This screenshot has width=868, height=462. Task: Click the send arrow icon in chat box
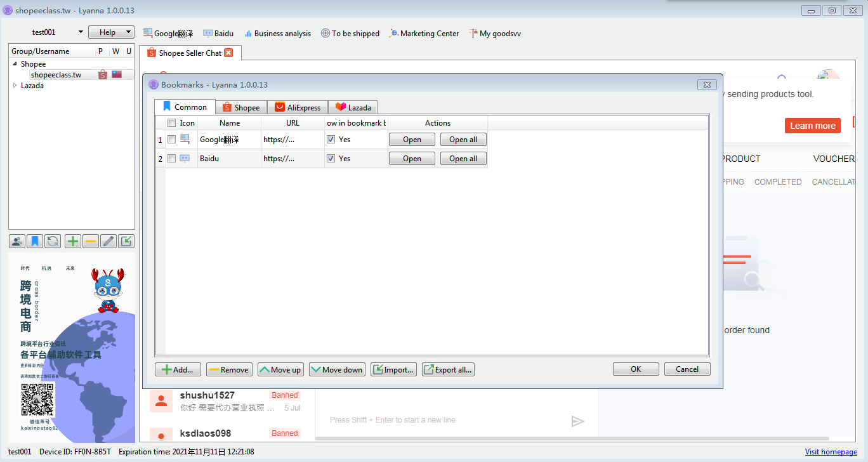577,421
